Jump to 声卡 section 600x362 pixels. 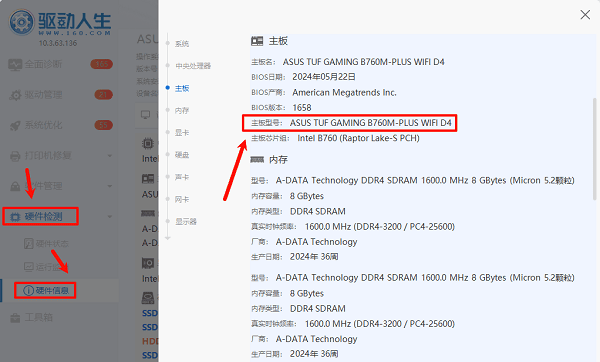tap(182, 177)
